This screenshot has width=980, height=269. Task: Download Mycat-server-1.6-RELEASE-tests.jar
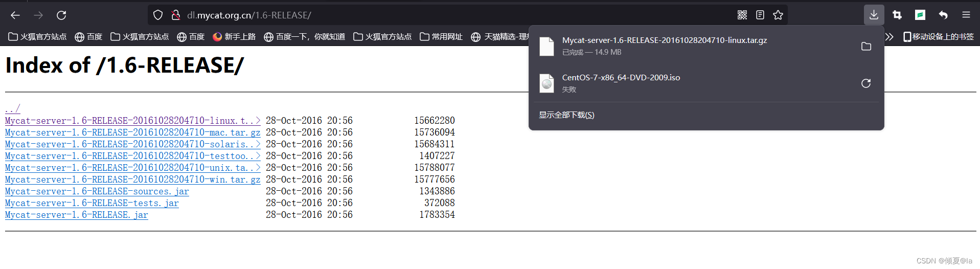tap(92, 203)
